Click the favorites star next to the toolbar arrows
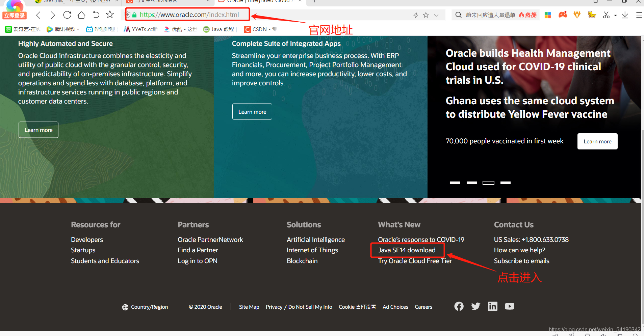Image resolution: width=644 pixels, height=336 pixels. (110, 15)
